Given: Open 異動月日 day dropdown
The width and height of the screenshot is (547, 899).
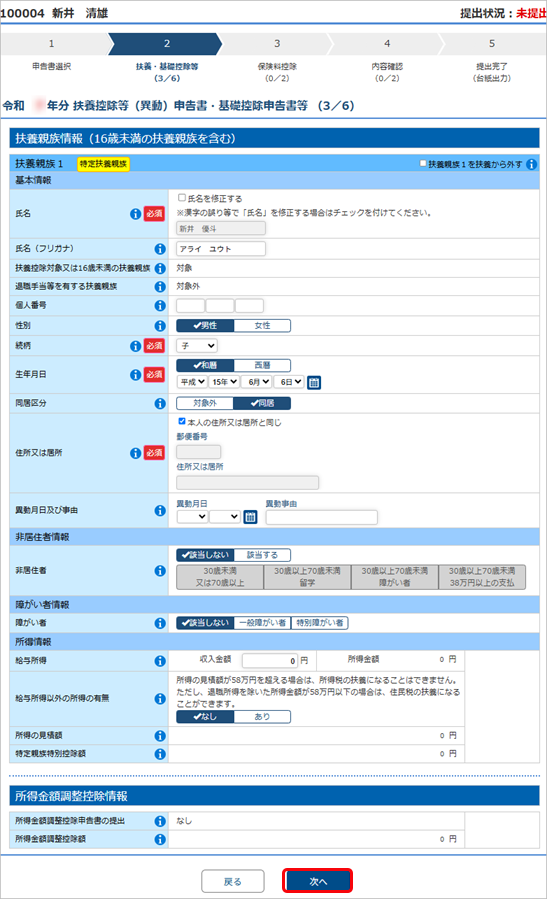Looking at the screenshot, I should 225,517.
